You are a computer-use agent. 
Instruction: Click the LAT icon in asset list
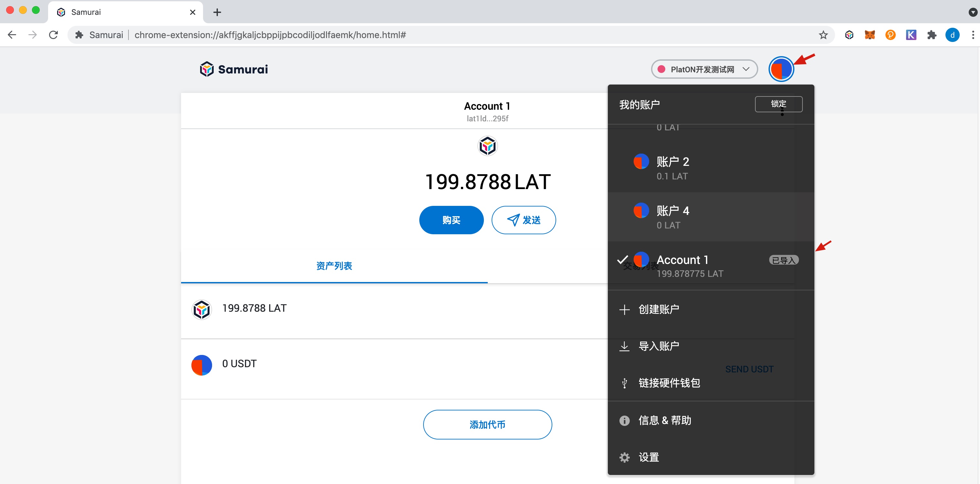pos(201,309)
